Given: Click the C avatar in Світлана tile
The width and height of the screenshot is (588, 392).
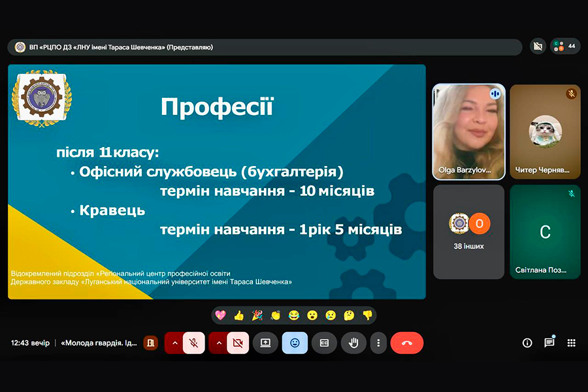Looking at the screenshot, I should point(546,232).
